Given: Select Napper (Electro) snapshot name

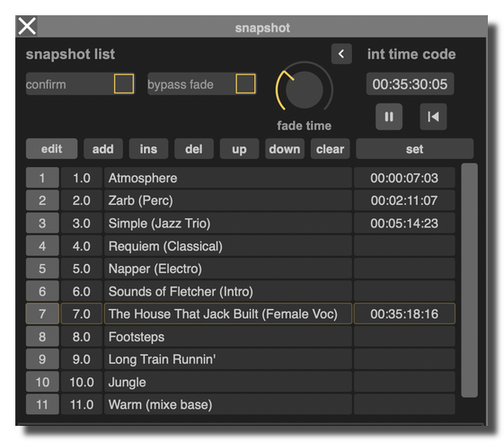Looking at the screenshot, I should pos(228,269).
